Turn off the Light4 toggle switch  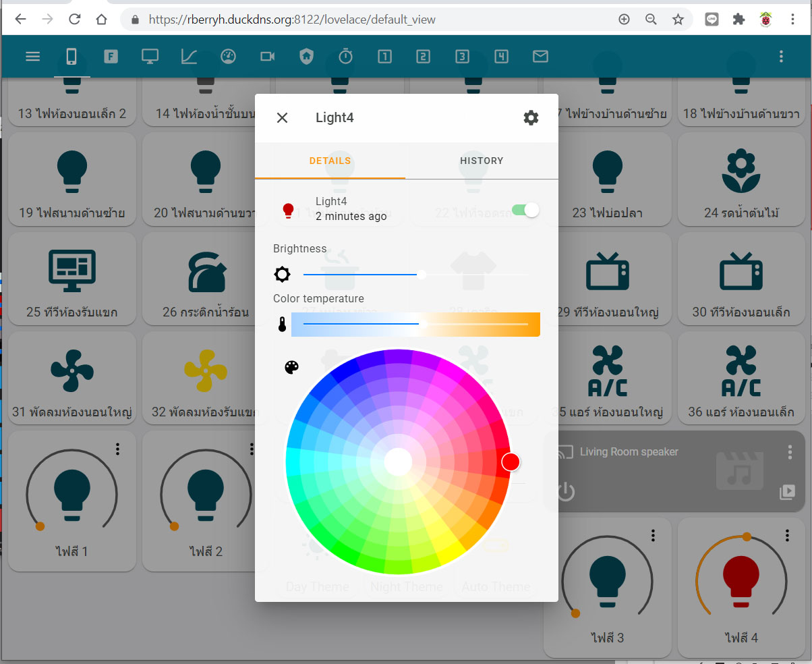525,210
